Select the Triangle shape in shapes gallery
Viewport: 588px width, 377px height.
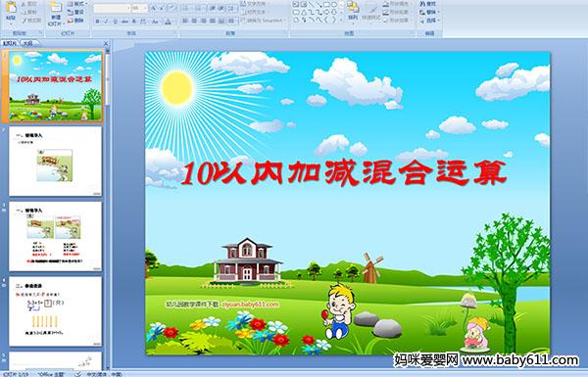[304, 12]
